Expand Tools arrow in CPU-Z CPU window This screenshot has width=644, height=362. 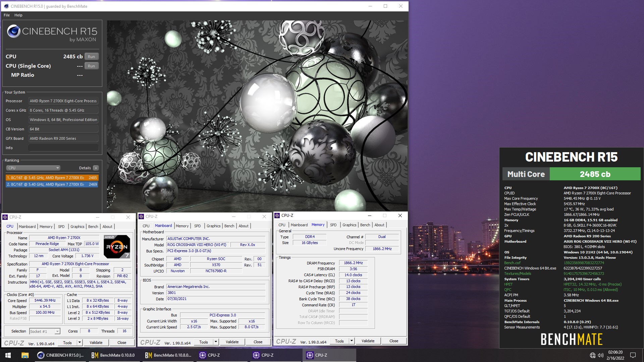tap(79, 343)
